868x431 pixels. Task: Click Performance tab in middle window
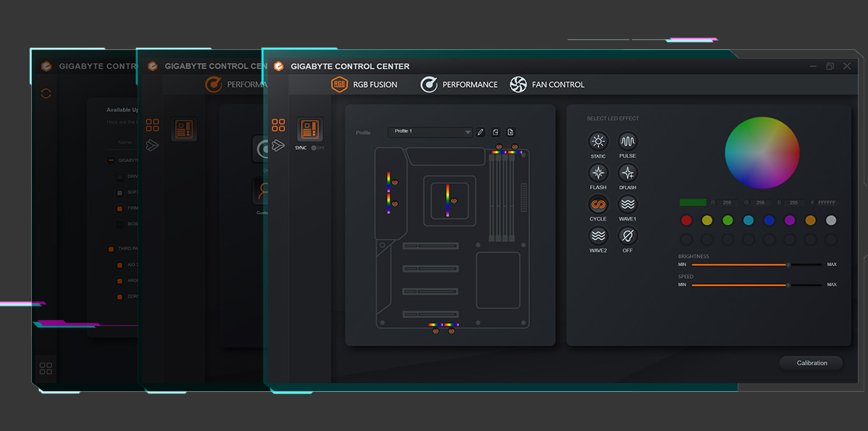(x=237, y=85)
